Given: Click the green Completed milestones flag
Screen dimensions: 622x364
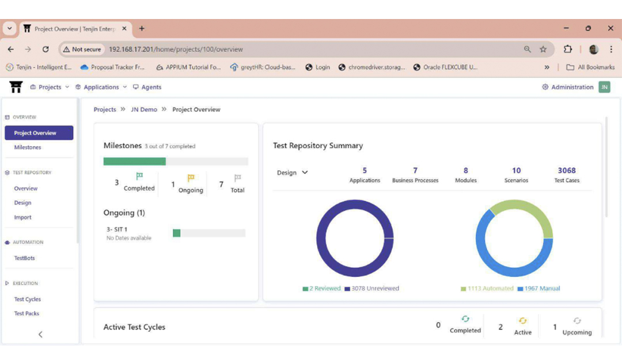Looking at the screenshot, I should coord(139,176).
